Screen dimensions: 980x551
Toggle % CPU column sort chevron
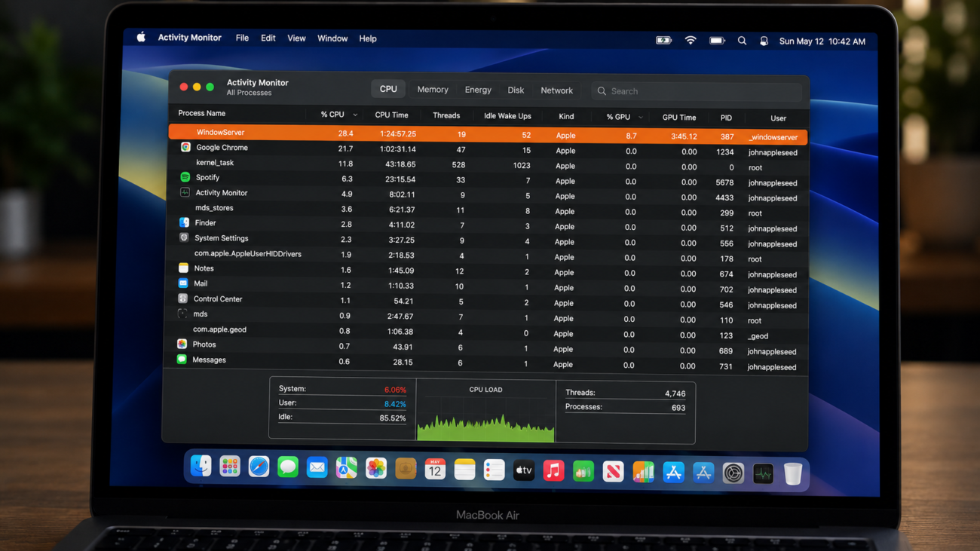[355, 115]
